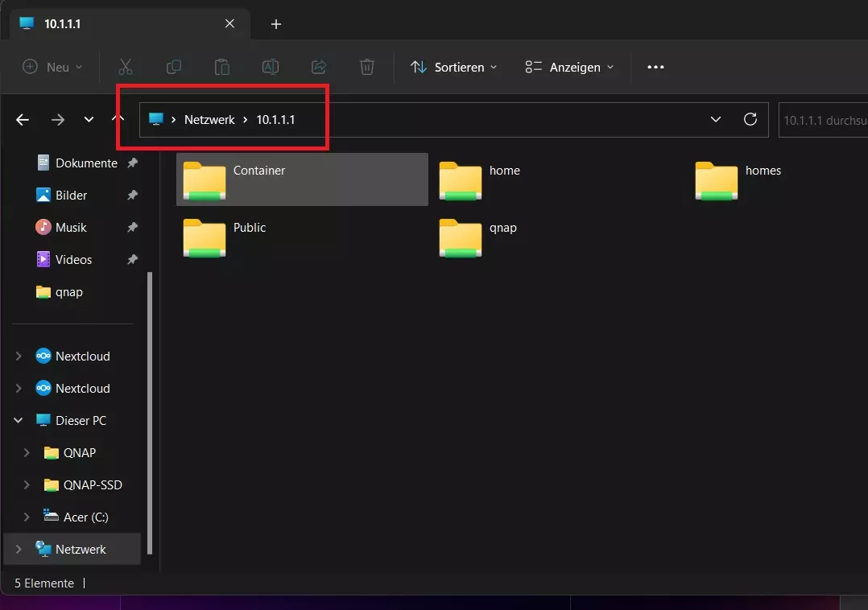
Task: Click the 10.1.1.1 search input field
Action: 823,120
